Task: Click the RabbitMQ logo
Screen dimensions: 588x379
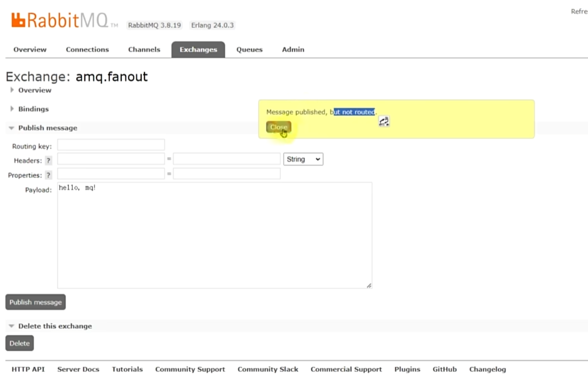Action: [x=64, y=20]
